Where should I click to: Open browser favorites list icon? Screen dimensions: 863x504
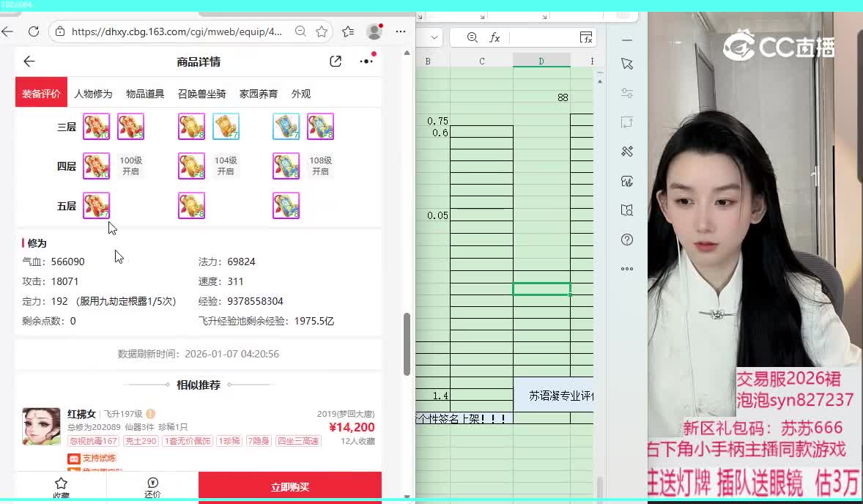pos(348,31)
